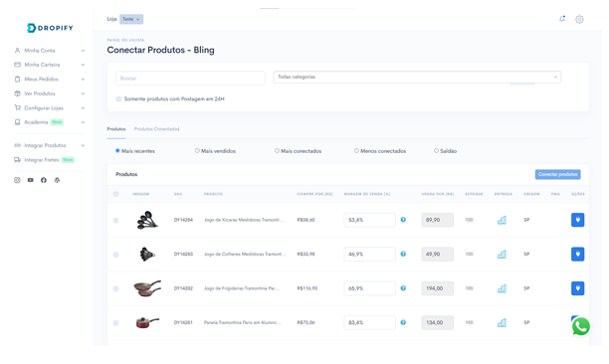The image size is (609, 364).
Task: Open the settings gear icon
Action: 579,19
